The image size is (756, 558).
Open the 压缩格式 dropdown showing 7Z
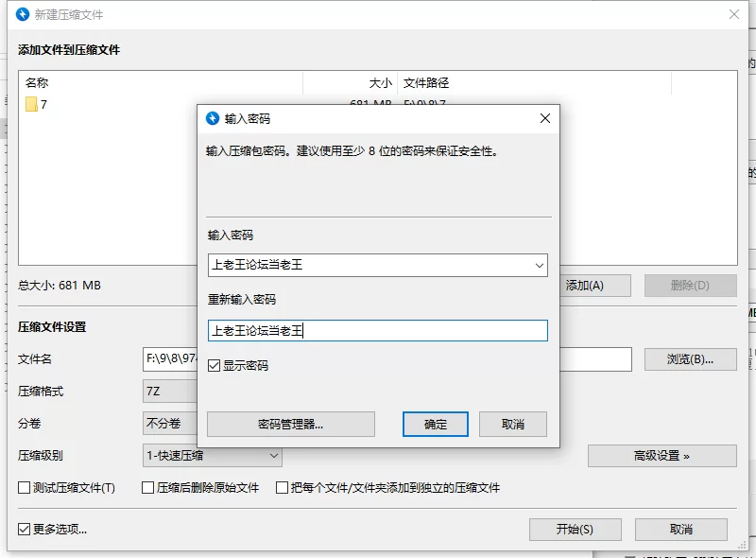coord(170,391)
